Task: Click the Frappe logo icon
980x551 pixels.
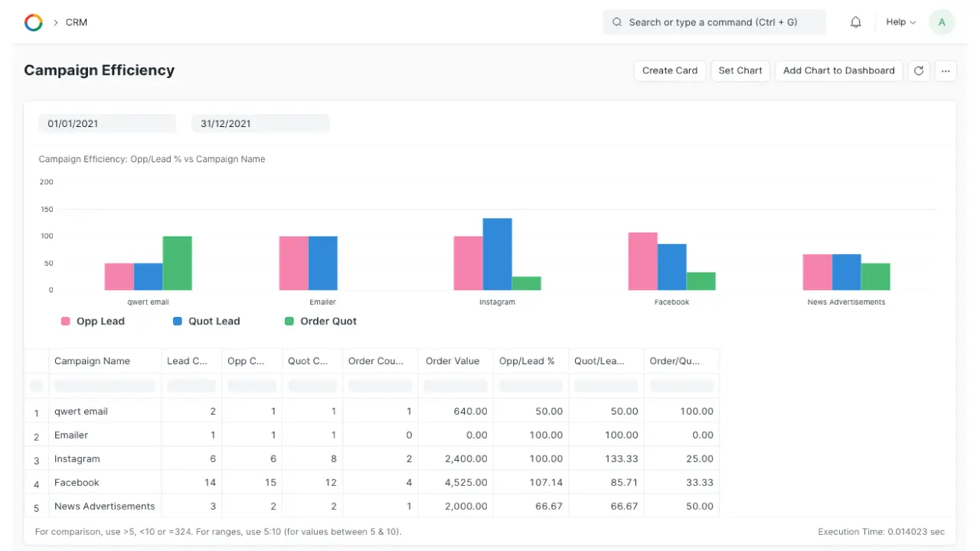Action: 33,22
